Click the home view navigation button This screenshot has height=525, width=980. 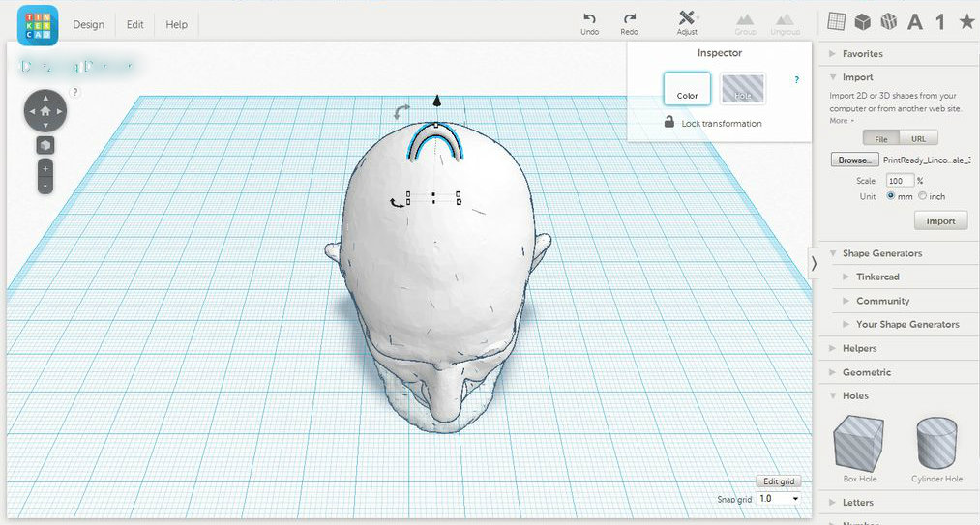pyautogui.click(x=45, y=111)
